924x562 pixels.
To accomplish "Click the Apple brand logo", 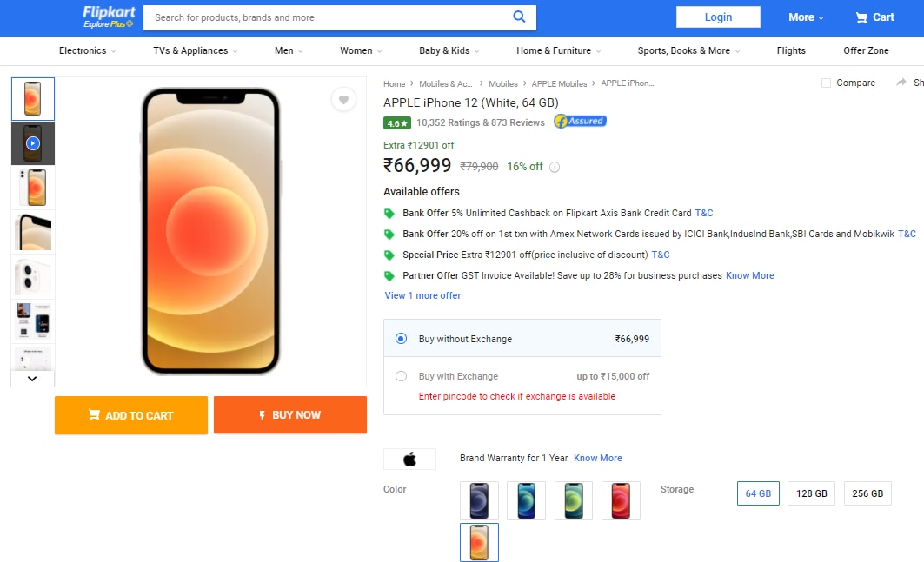I will tap(409, 460).
